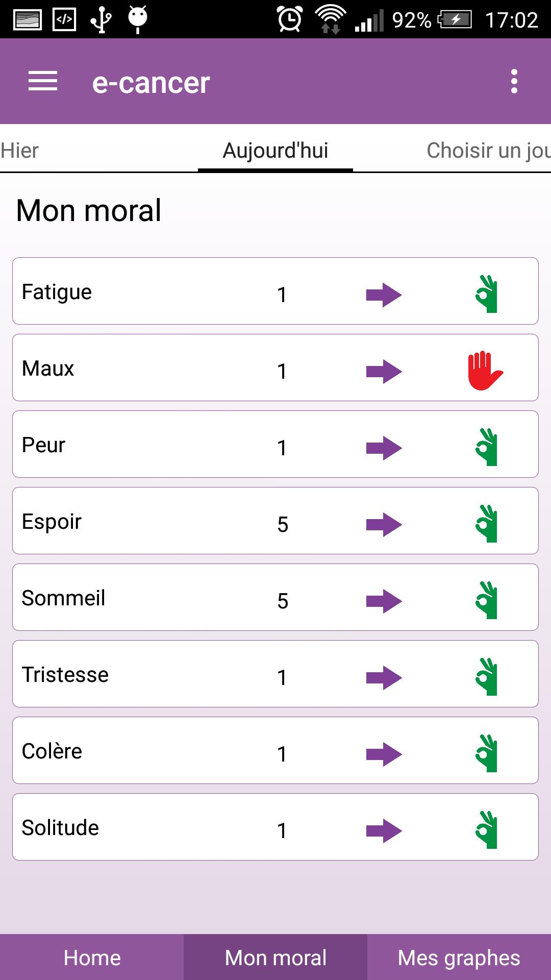Tap the alarm clock status bar icon
551x980 pixels.
pos(289,19)
